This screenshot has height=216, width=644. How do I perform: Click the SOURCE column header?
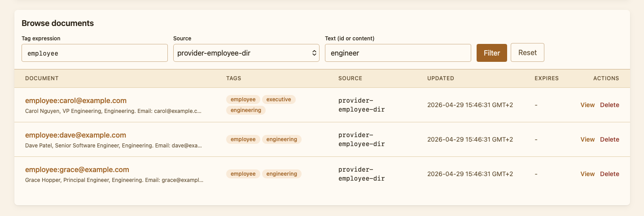pos(350,78)
